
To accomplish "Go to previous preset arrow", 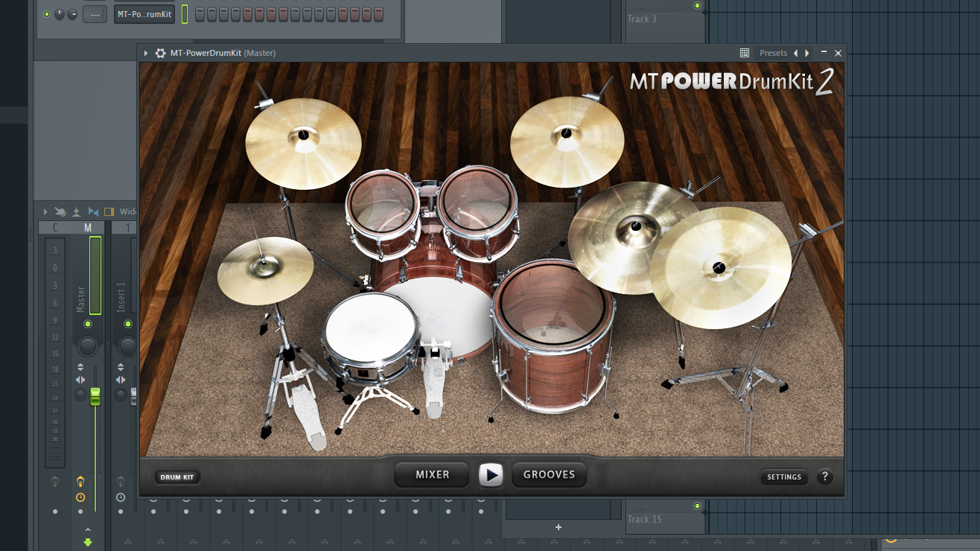I will pos(795,53).
